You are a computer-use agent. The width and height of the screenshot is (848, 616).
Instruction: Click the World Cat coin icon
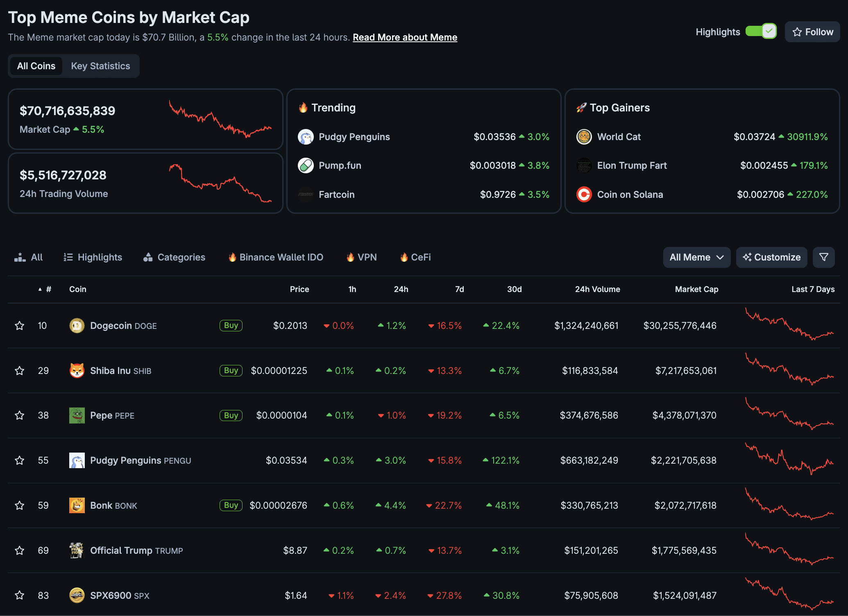(x=584, y=137)
